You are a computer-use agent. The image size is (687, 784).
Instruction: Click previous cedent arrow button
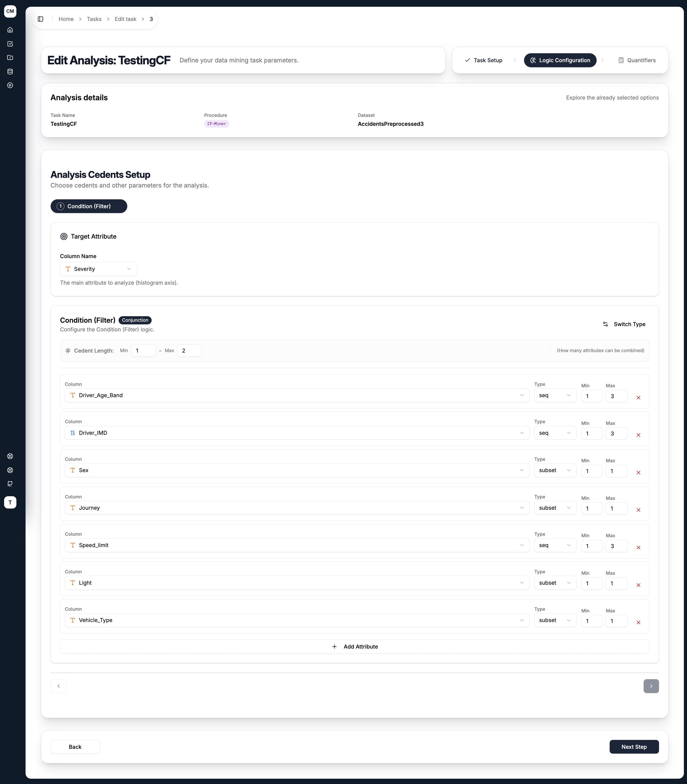pyautogui.click(x=59, y=686)
